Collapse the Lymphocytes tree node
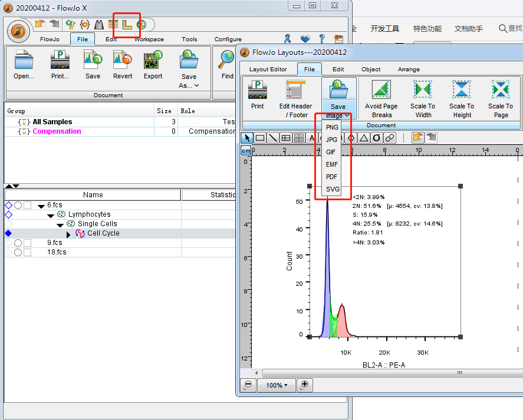The height and width of the screenshot is (420, 523). pyautogui.click(x=51, y=216)
